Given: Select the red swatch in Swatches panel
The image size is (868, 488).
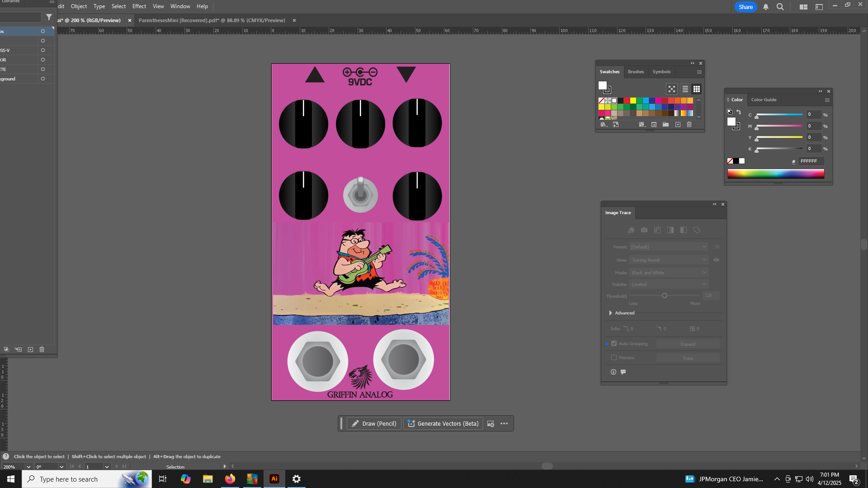Looking at the screenshot, I should tap(627, 101).
